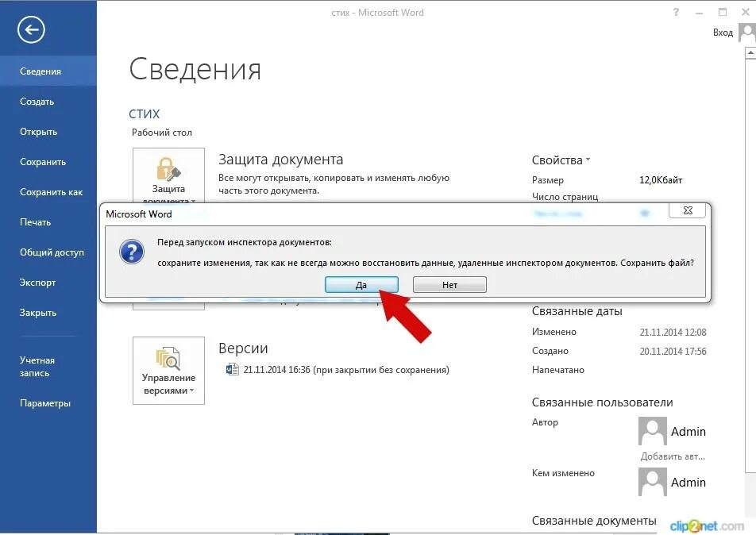The image size is (756, 535).
Task: Click the Рабочий стол location path
Action: pos(162,133)
